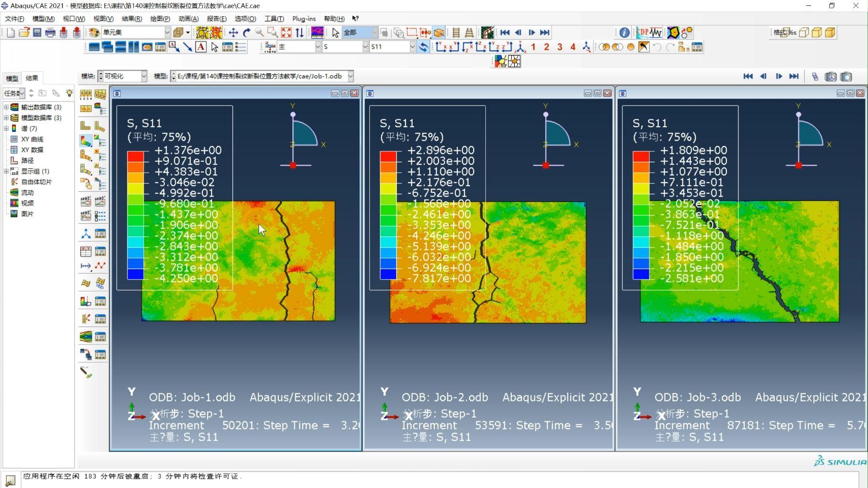
Task: Open the 模块 module dropdown
Action: coord(143,76)
